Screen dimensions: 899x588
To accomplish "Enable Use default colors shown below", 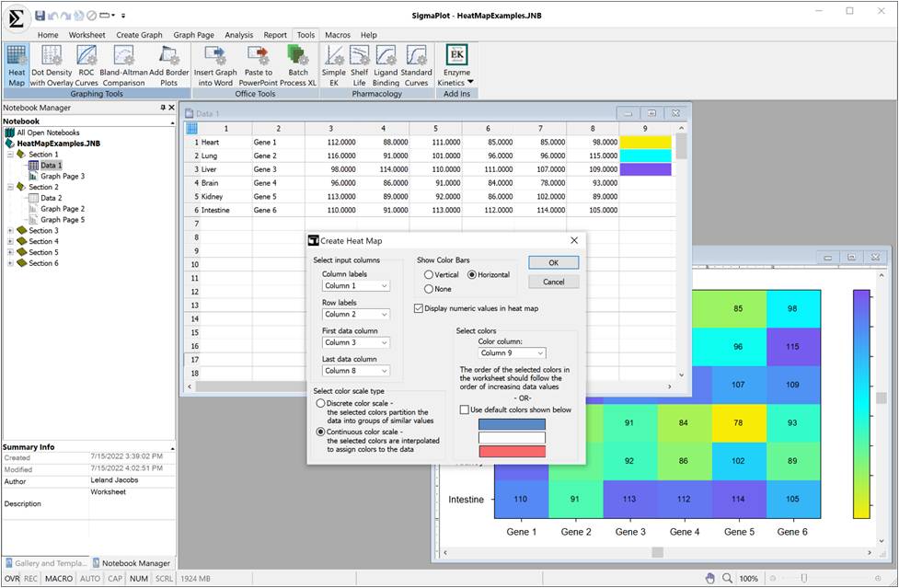I will tap(465, 409).
